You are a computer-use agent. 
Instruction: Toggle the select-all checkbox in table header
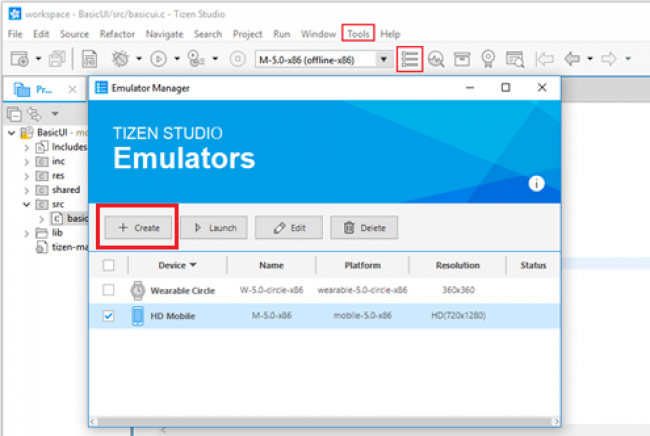pos(109,265)
